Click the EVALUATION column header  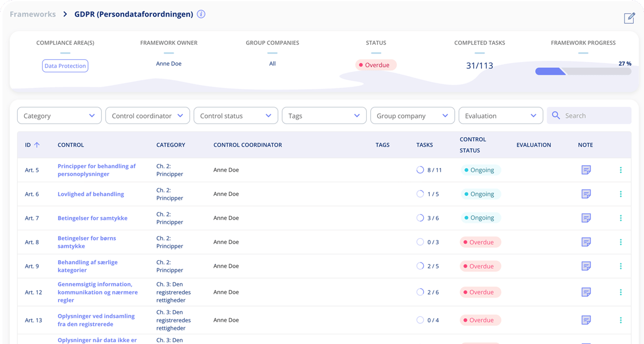[x=534, y=145]
